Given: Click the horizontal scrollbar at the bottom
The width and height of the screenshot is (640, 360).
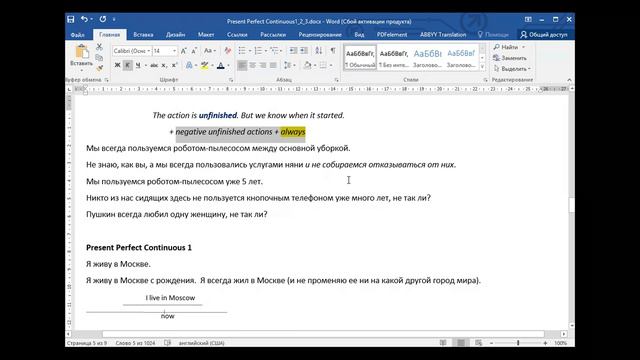Looking at the screenshot, I should 322,334.
